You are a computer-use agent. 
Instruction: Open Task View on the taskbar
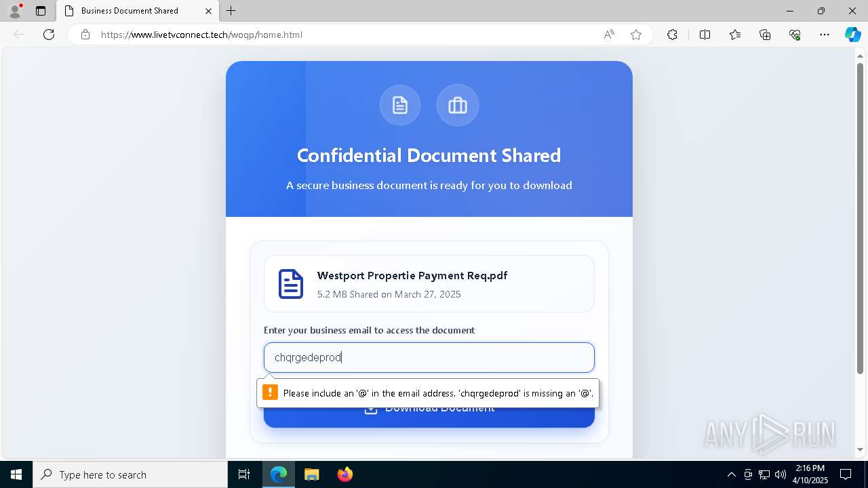[244, 474]
